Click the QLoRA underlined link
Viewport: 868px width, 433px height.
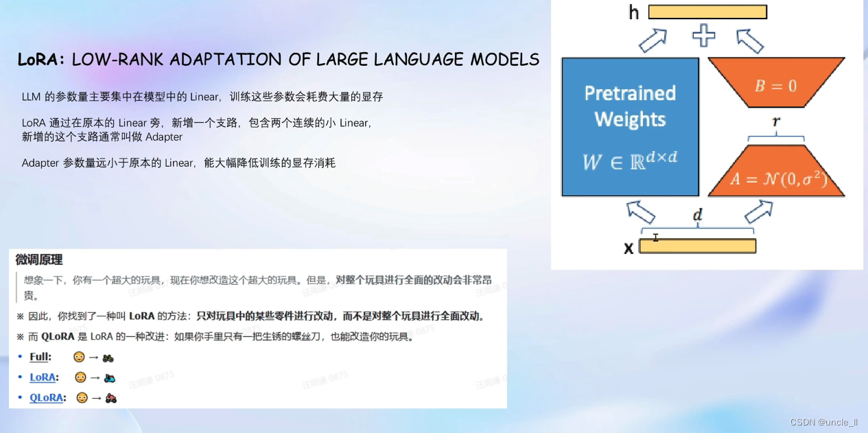[x=46, y=398]
